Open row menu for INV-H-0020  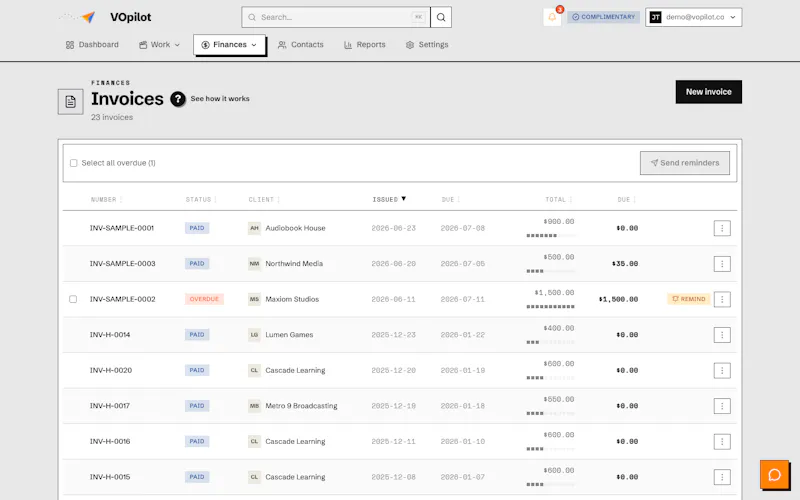point(722,370)
